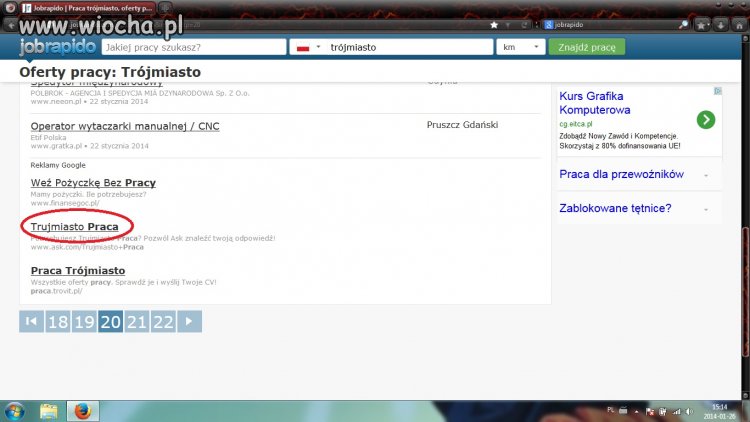Click the jobrapido logo

point(57,47)
